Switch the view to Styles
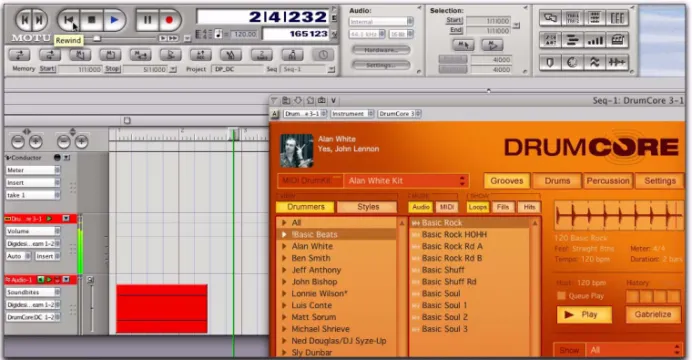Image resolution: width=692 pixels, height=360 pixels. pos(368,207)
